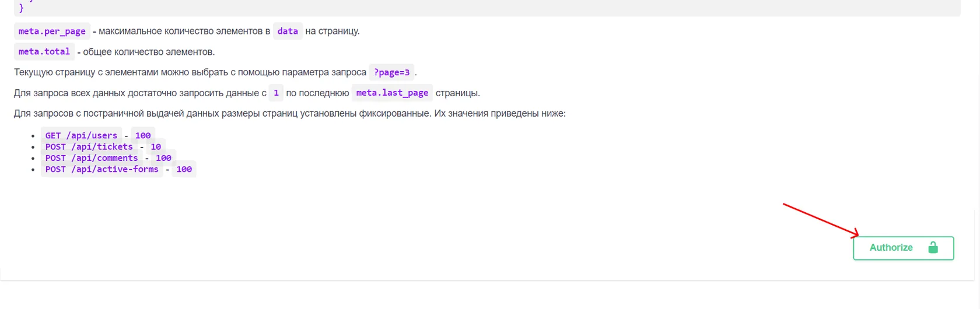Click the value 100 next to /api/users

[x=143, y=135]
